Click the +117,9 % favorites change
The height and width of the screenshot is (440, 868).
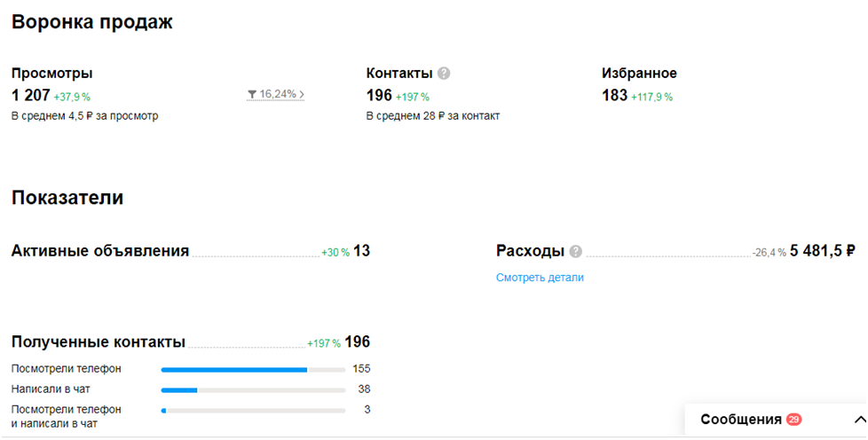point(652,97)
